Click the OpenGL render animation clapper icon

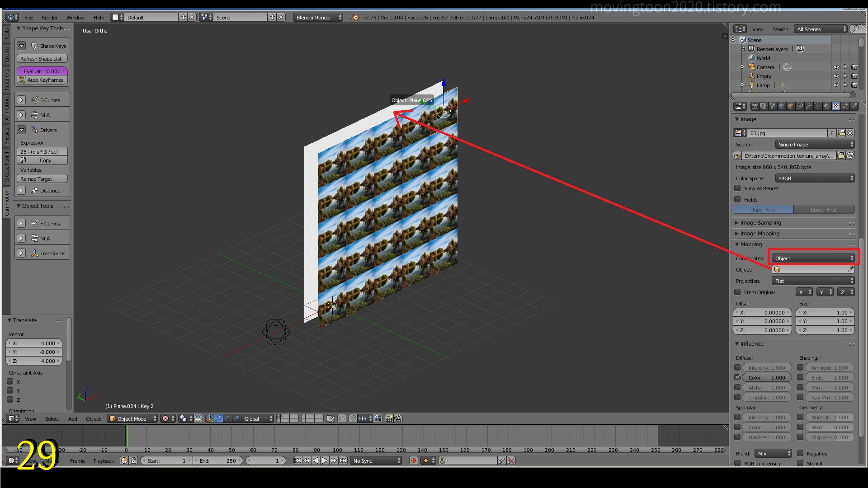point(398,418)
